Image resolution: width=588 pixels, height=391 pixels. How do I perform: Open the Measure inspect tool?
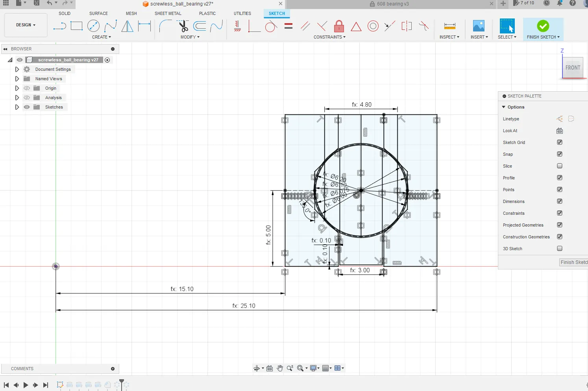(449, 26)
